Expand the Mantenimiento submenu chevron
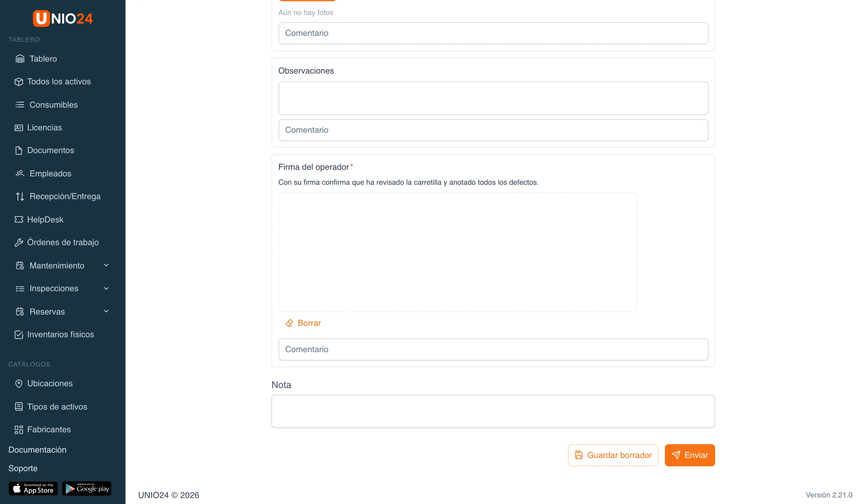The width and height of the screenshot is (861, 504). point(106,265)
